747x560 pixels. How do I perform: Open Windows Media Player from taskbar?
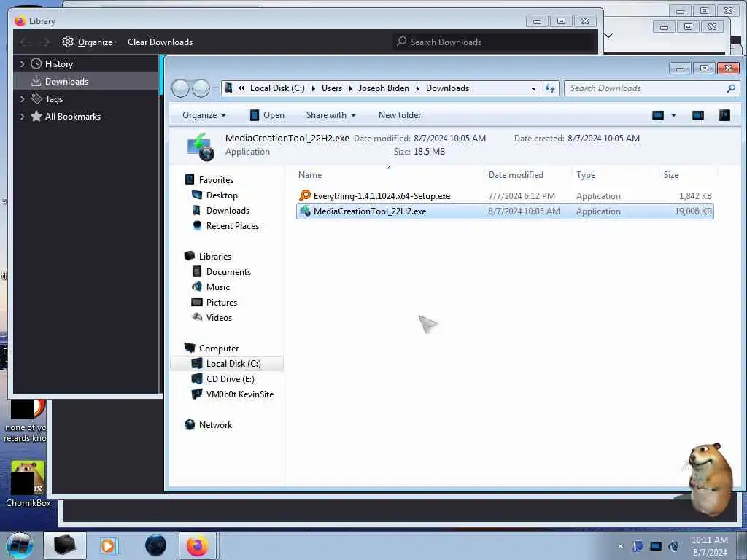point(109,545)
